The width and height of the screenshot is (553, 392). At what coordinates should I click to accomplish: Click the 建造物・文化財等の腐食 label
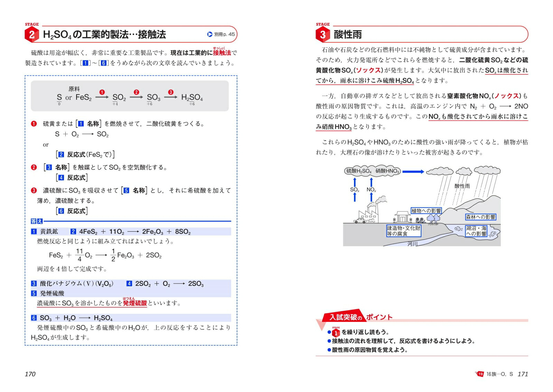point(404,231)
